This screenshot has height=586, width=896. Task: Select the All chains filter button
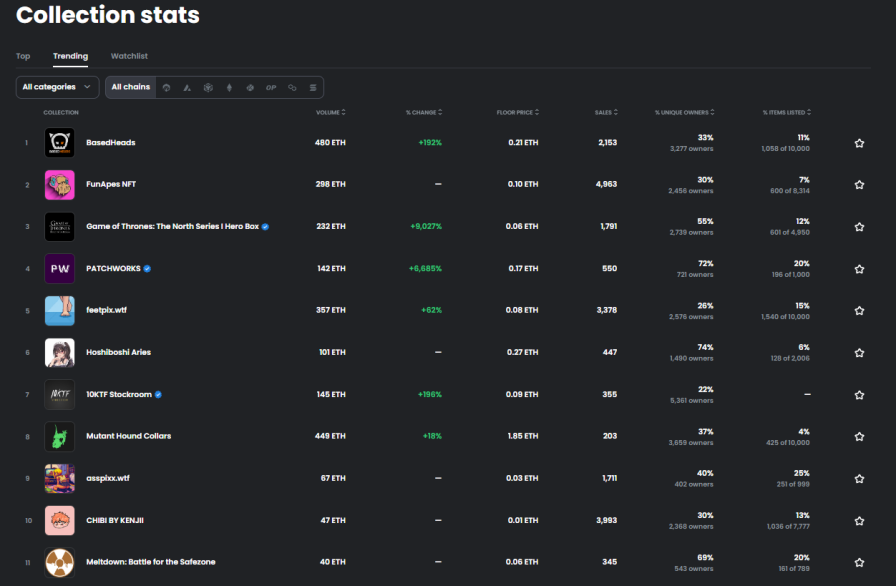(130, 87)
